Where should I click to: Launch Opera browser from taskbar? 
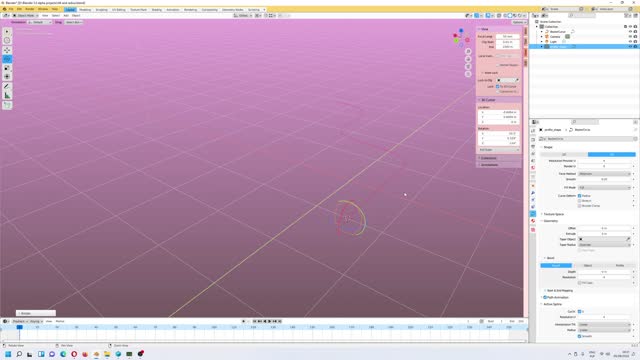(x=74, y=354)
